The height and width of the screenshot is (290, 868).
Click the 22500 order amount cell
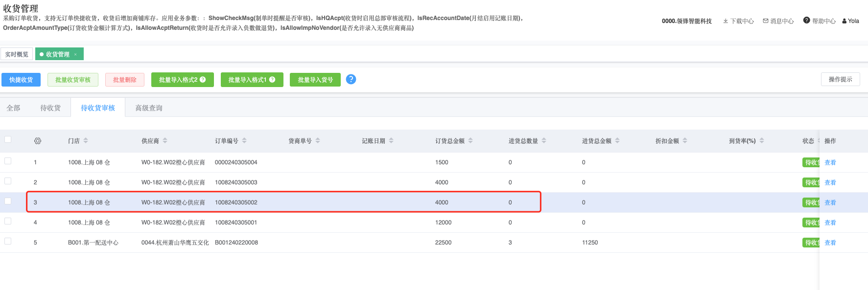[x=444, y=243]
